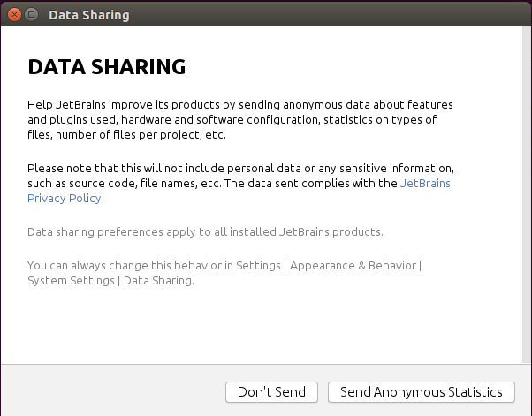This screenshot has height=416, width=532.
Task: Click the gray maximize button in the title bar
Action: tap(31, 15)
